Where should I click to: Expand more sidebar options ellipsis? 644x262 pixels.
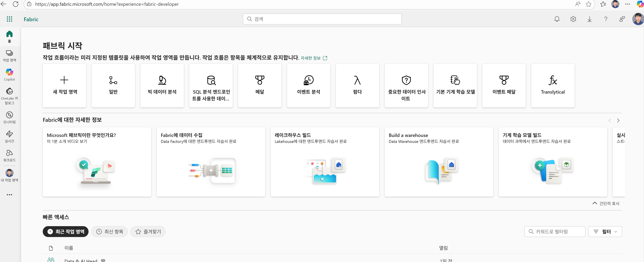point(9,195)
